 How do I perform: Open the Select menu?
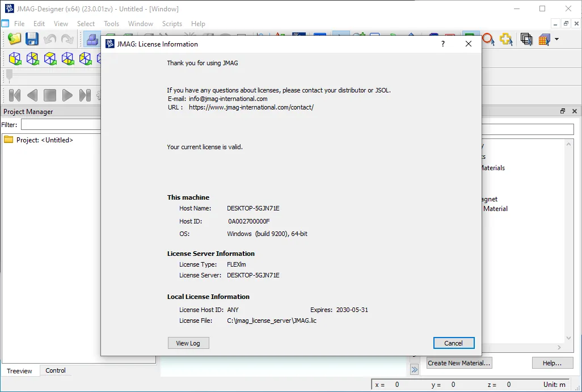pyautogui.click(x=86, y=24)
